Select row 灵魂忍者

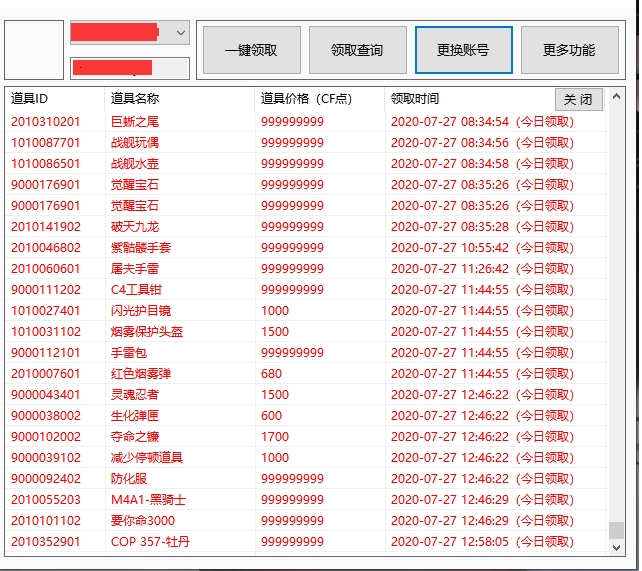click(x=305, y=395)
